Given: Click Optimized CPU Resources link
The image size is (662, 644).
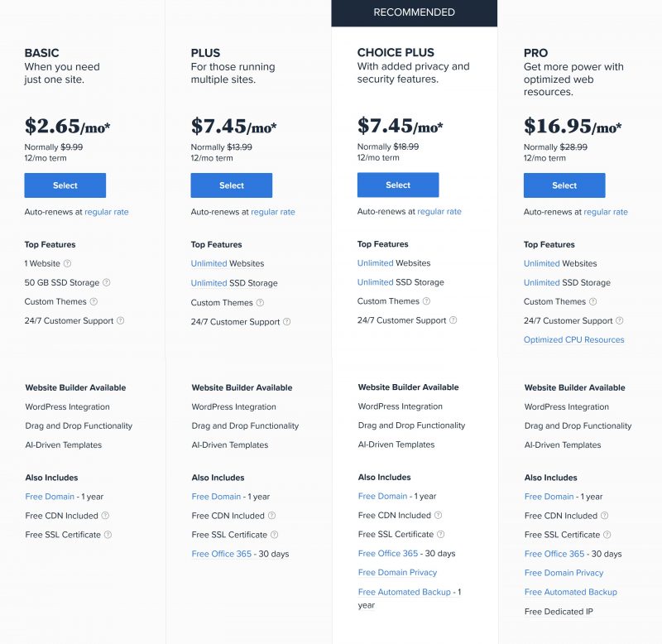Looking at the screenshot, I should click(573, 340).
